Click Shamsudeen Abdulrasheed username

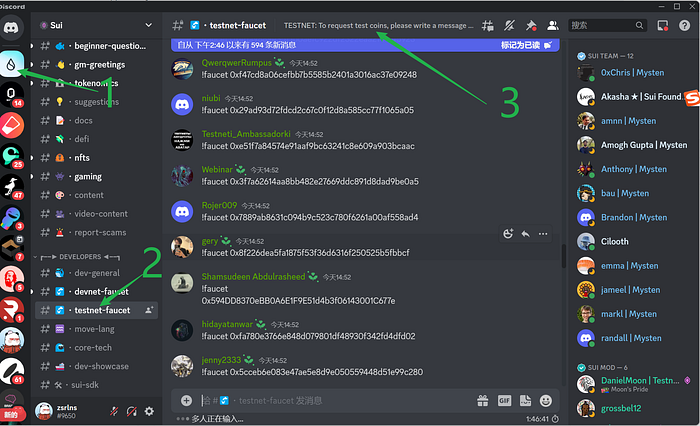coord(253,276)
